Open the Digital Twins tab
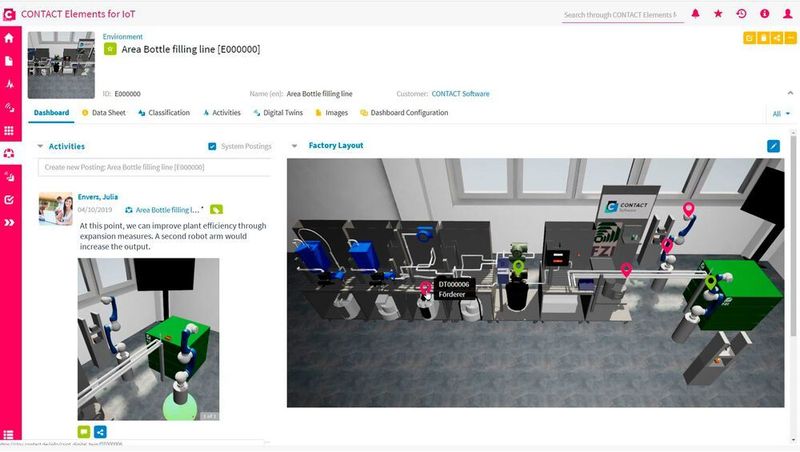The height and width of the screenshot is (452, 800). (x=278, y=113)
